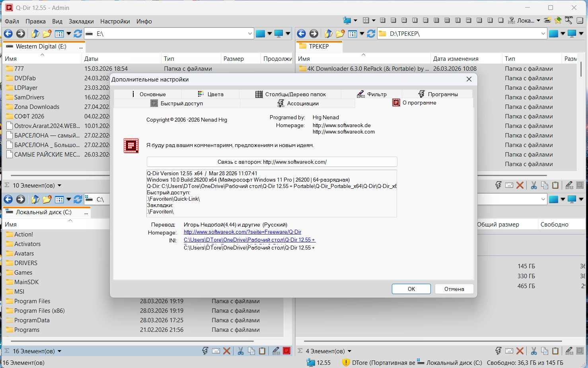
Task: Open the E:\ address bar dropdown
Action: click(250, 34)
